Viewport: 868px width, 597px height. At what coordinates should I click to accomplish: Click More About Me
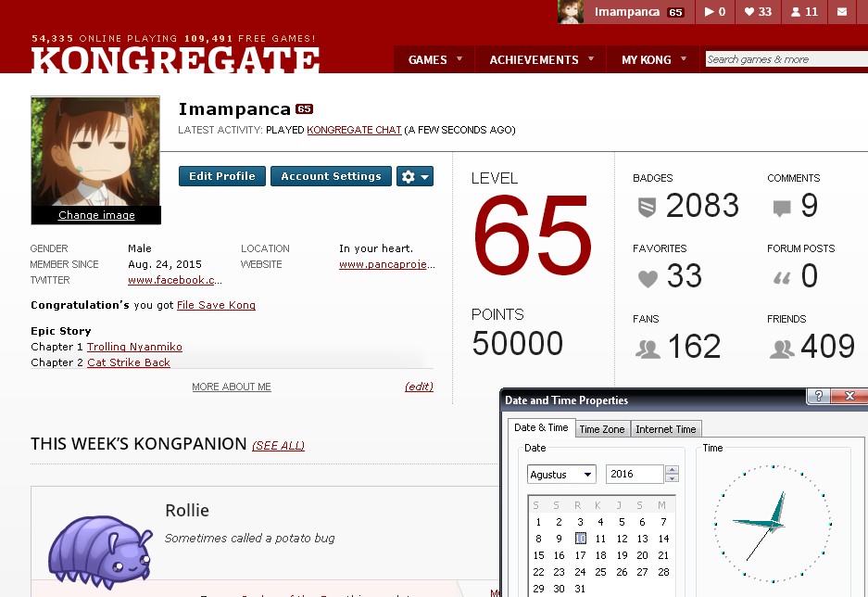(x=232, y=387)
